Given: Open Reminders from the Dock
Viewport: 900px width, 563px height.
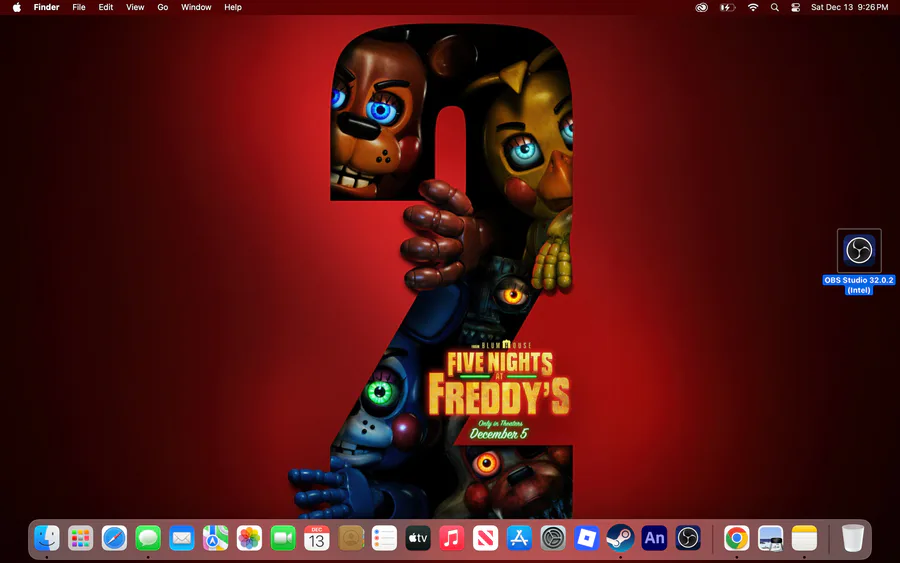Looking at the screenshot, I should 384,538.
